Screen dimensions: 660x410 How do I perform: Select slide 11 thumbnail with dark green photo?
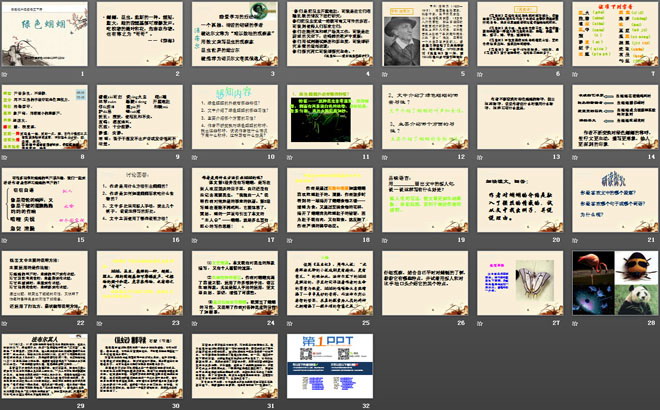[x=330, y=117]
